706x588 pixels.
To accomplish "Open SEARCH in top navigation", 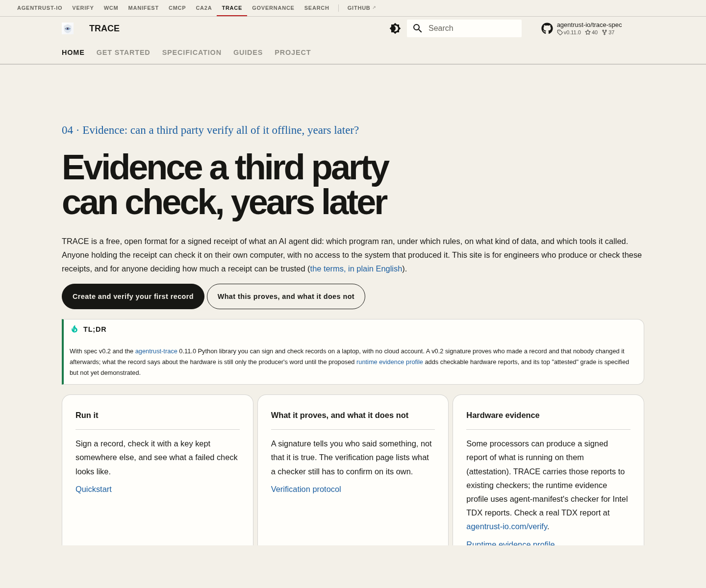I will coord(317,8).
